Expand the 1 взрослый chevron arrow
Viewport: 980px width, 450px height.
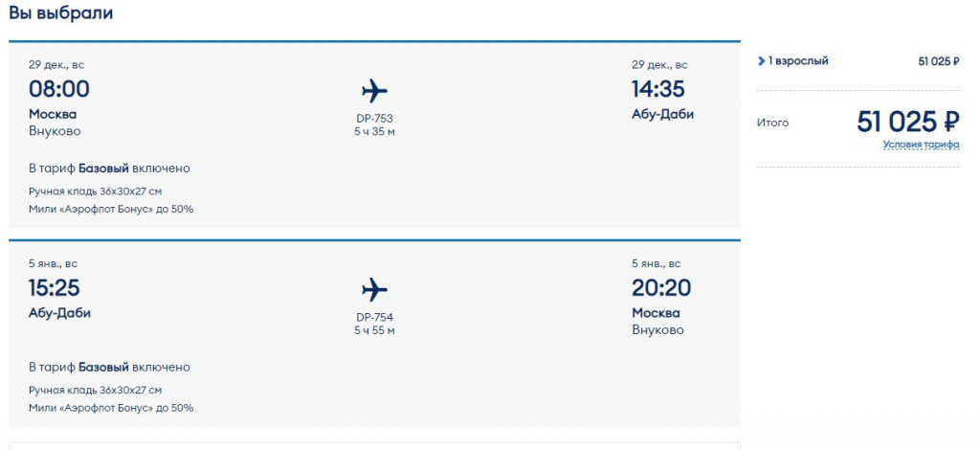(x=761, y=61)
